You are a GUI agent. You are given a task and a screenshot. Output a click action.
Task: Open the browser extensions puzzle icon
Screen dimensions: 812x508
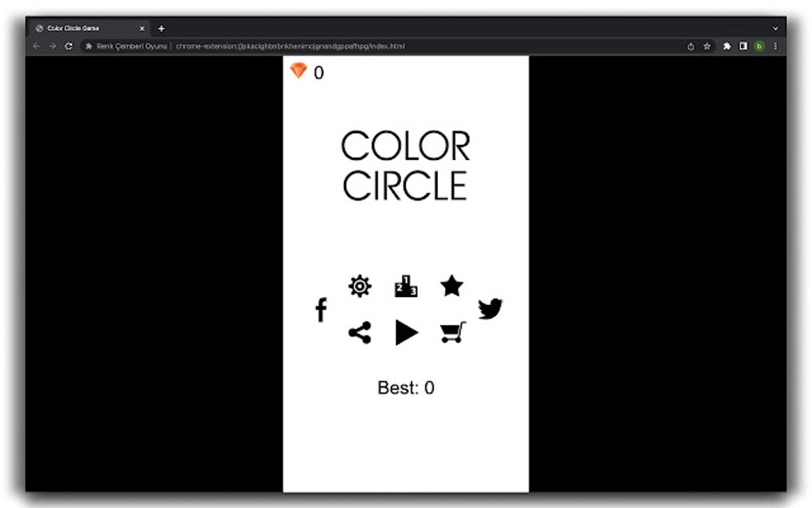(727, 46)
